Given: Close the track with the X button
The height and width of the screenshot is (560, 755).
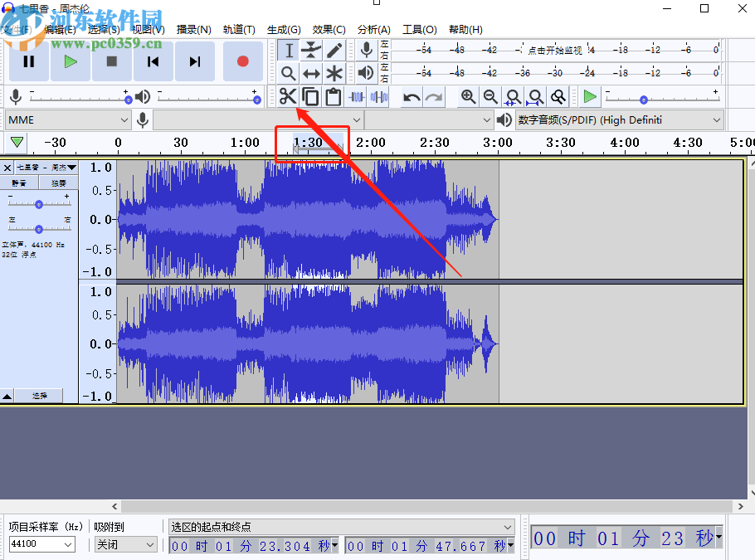Looking at the screenshot, I should point(7,168).
